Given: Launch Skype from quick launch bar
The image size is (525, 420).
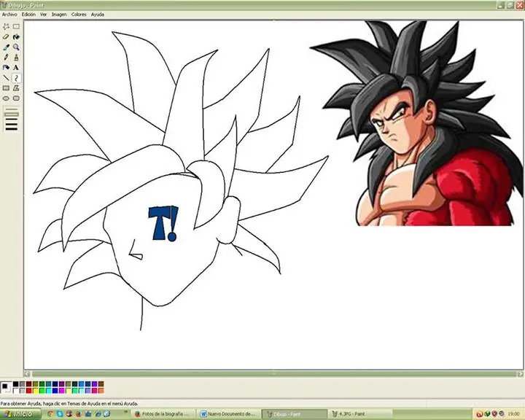Looking at the screenshot, I should (60, 414).
